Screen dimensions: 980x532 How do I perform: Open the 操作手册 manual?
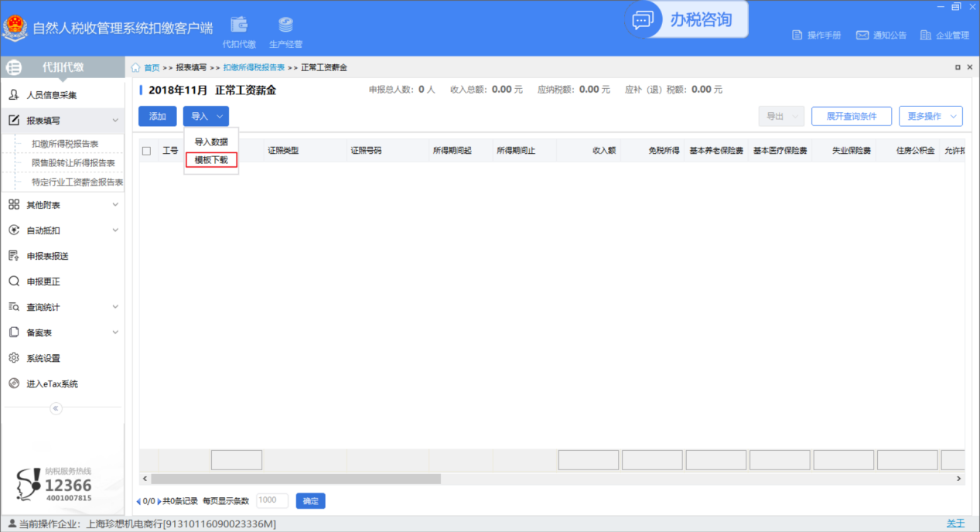tap(816, 36)
